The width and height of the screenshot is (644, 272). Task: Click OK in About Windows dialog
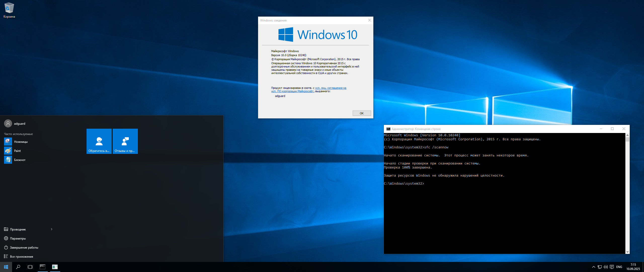(x=362, y=113)
